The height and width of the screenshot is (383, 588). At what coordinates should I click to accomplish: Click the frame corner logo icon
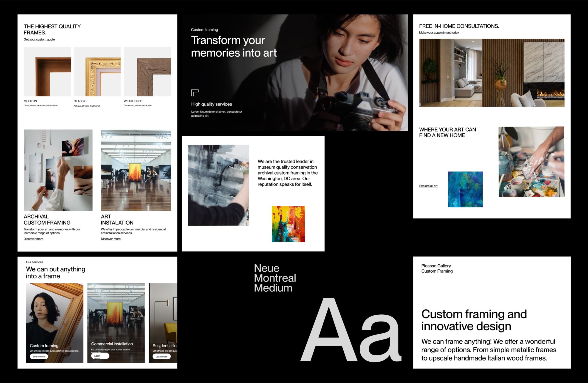click(195, 93)
